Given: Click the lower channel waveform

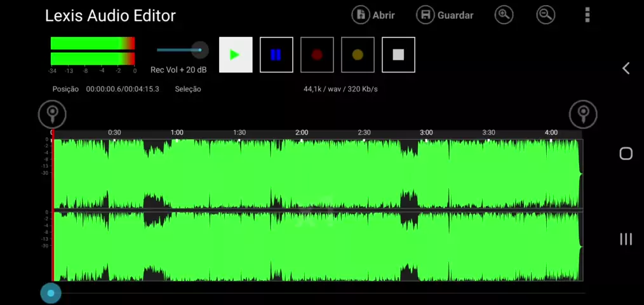Looking at the screenshot, I should (x=317, y=247).
